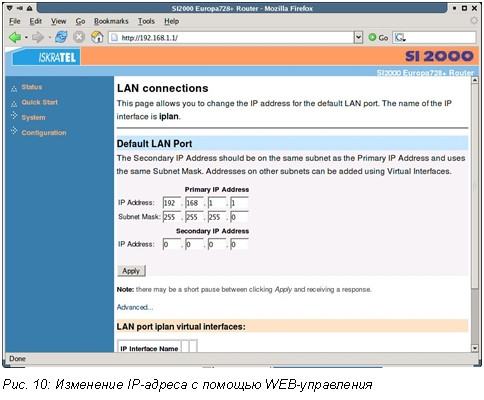The height and width of the screenshot is (400, 484).
Task: Click the Google search engine icon
Action: pos(400,37)
